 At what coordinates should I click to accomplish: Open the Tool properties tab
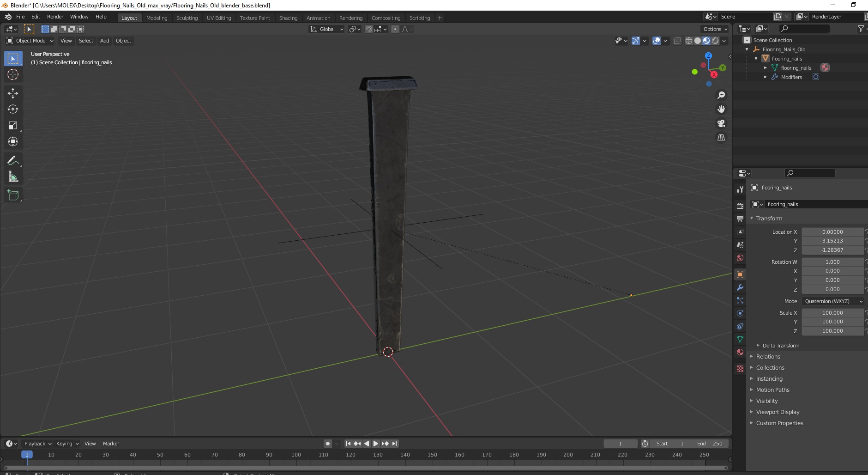740,189
